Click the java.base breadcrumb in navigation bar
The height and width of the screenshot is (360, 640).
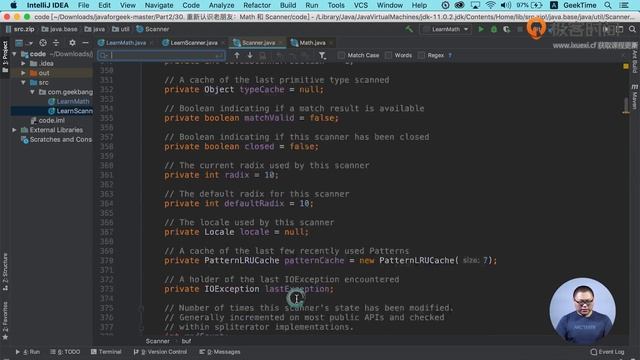[x=59, y=29]
